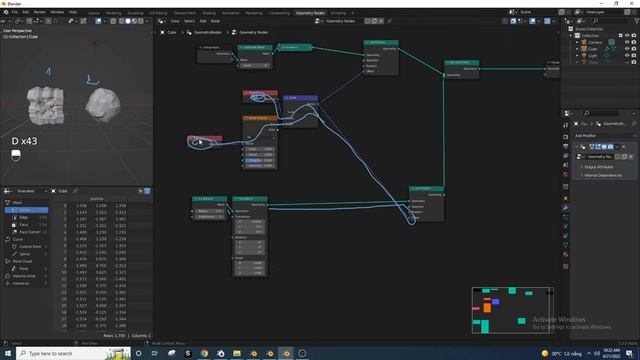
Task: Toggle visibility of Light in outliner
Action: tap(627, 55)
